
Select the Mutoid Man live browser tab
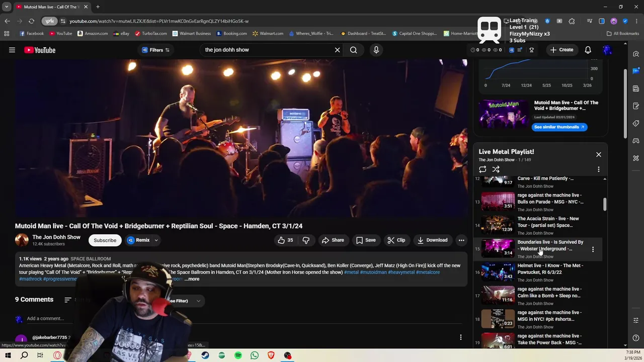(x=52, y=7)
